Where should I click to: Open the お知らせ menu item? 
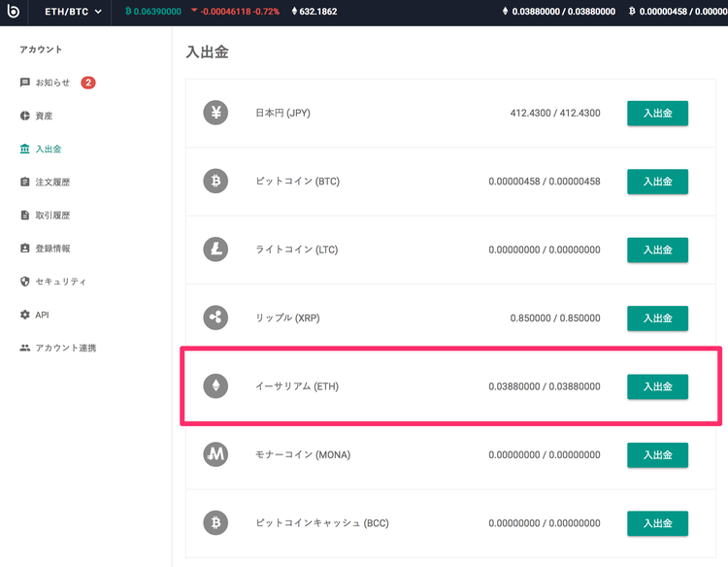click(52, 83)
